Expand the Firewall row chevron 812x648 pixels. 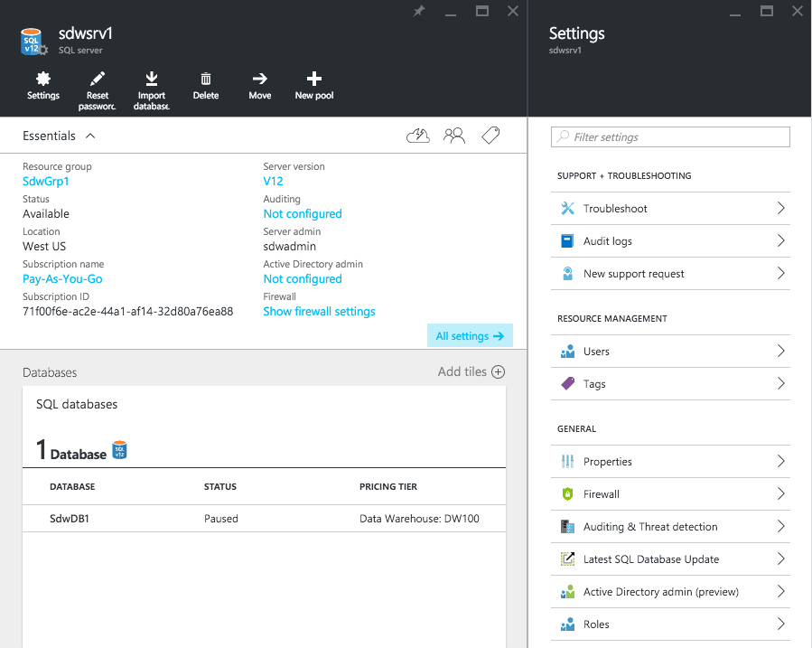click(781, 494)
